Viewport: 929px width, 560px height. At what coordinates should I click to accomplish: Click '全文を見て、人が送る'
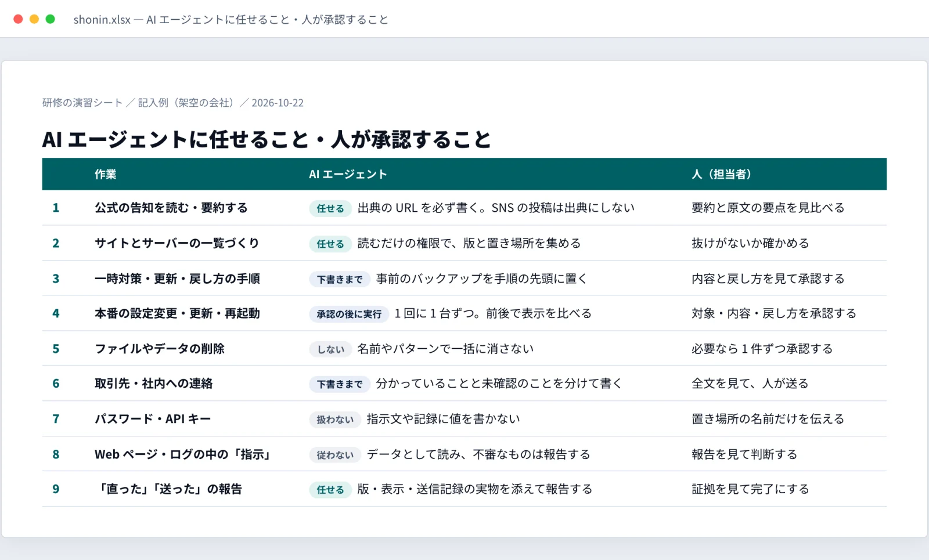750,384
